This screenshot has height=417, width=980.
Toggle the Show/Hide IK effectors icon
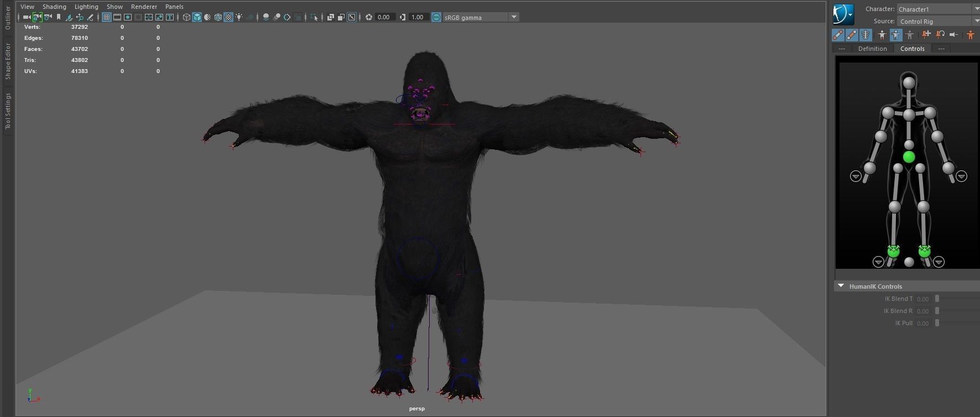(x=838, y=35)
